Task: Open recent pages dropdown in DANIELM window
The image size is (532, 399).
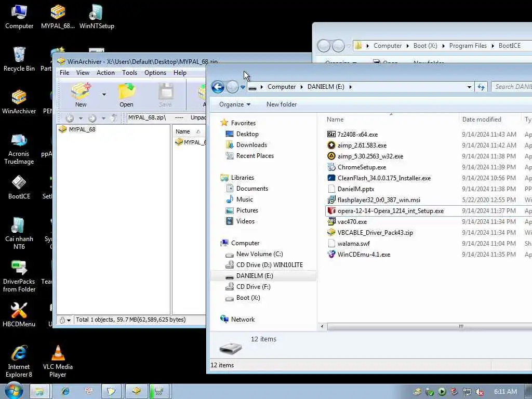Action: (243, 87)
